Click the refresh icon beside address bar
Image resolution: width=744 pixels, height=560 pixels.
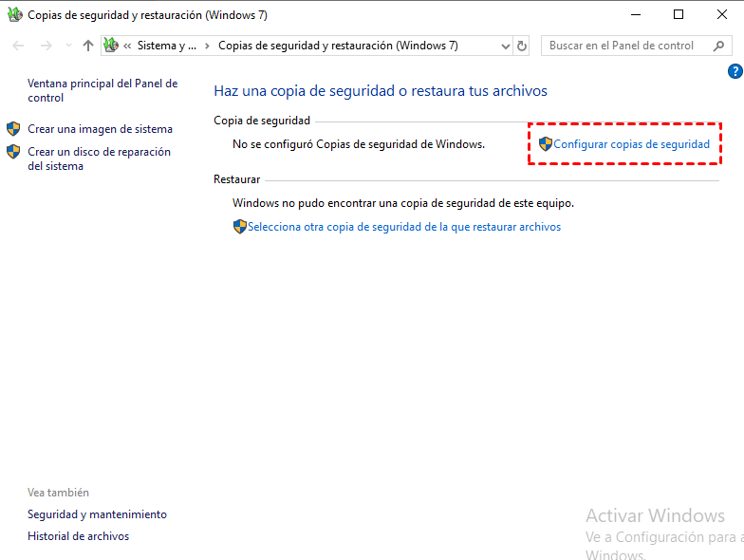[522, 46]
